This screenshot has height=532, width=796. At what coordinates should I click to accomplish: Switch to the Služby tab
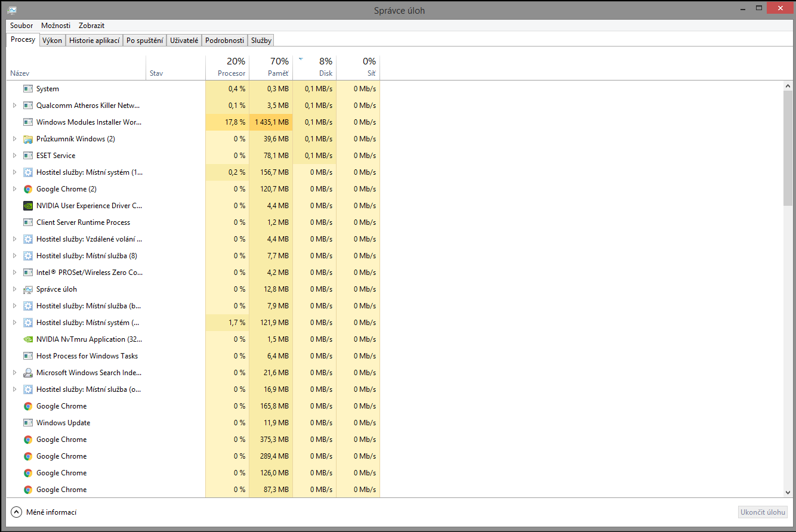[x=261, y=41]
